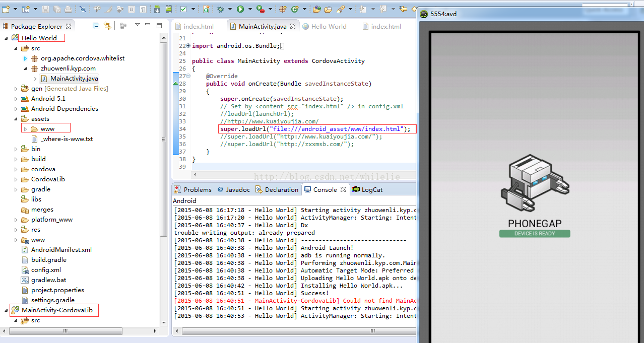Expand the org.apache.cordova.whitelist package

pyautogui.click(x=25, y=58)
